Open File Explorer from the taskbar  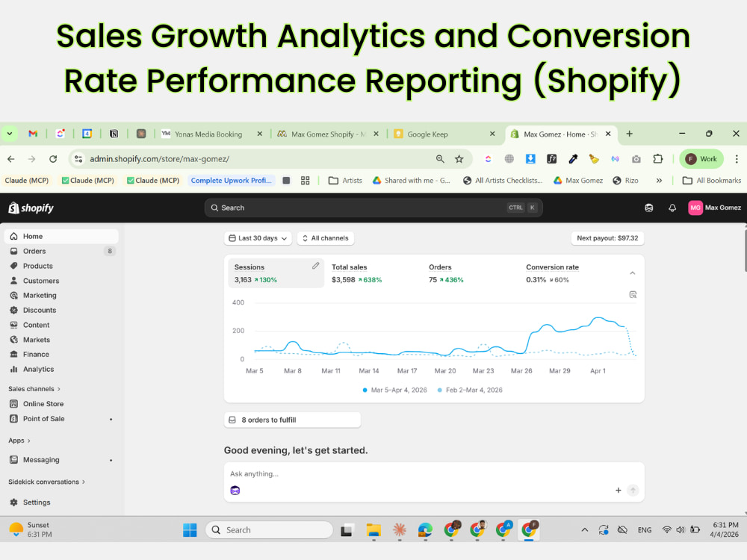click(x=373, y=530)
